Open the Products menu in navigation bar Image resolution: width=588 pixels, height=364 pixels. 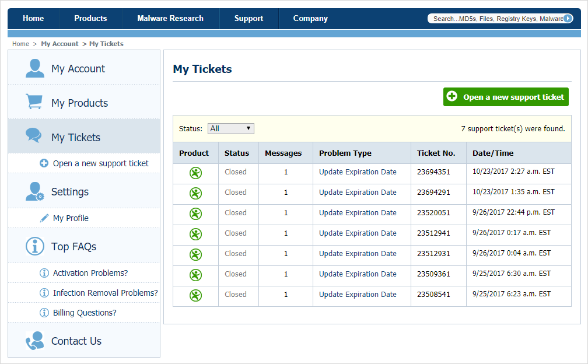tap(90, 19)
